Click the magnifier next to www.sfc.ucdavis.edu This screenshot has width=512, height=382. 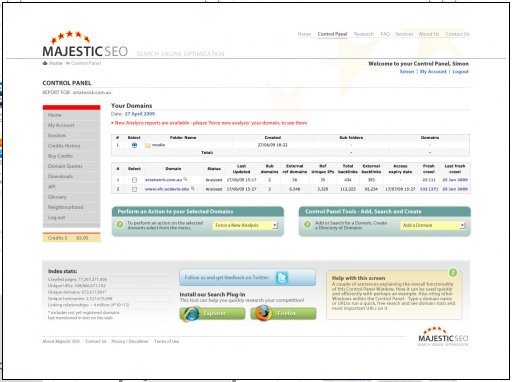tap(192, 189)
